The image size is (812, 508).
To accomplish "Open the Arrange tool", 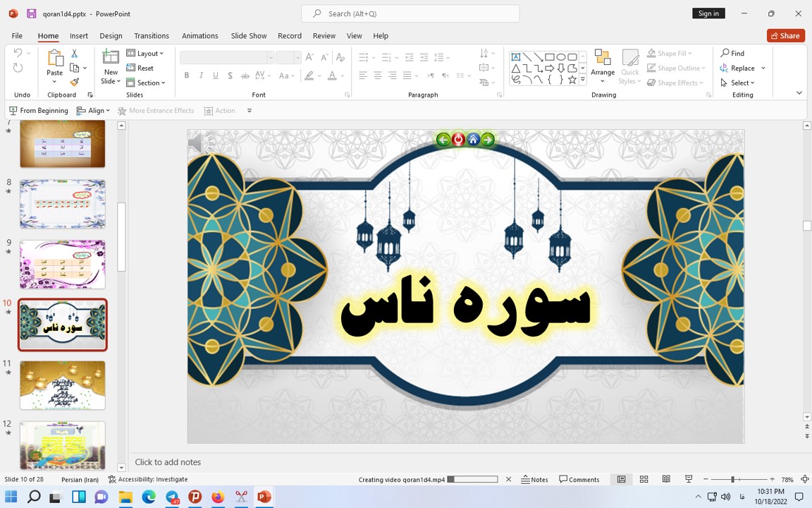I will [x=603, y=67].
